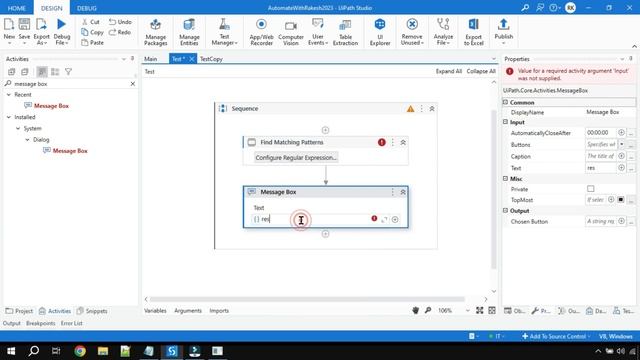Click Configure Regular Expression button
This screenshot has width=640, height=360.
point(296,158)
